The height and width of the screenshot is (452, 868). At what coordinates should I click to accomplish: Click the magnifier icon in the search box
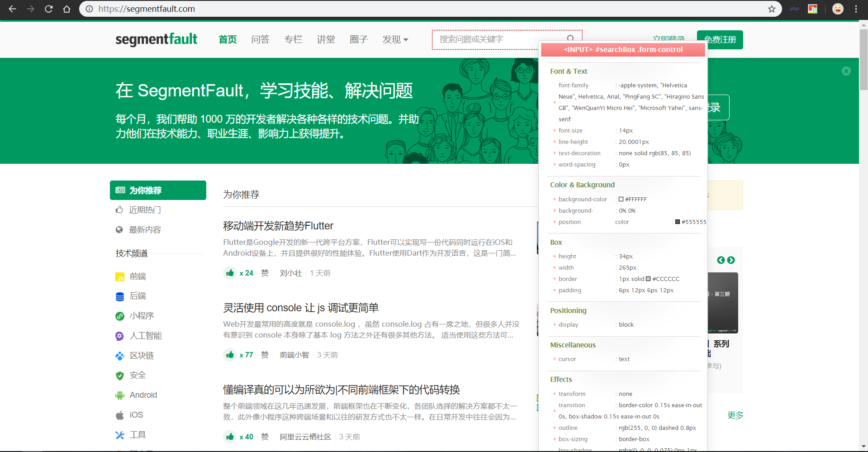click(x=570, y=39)
